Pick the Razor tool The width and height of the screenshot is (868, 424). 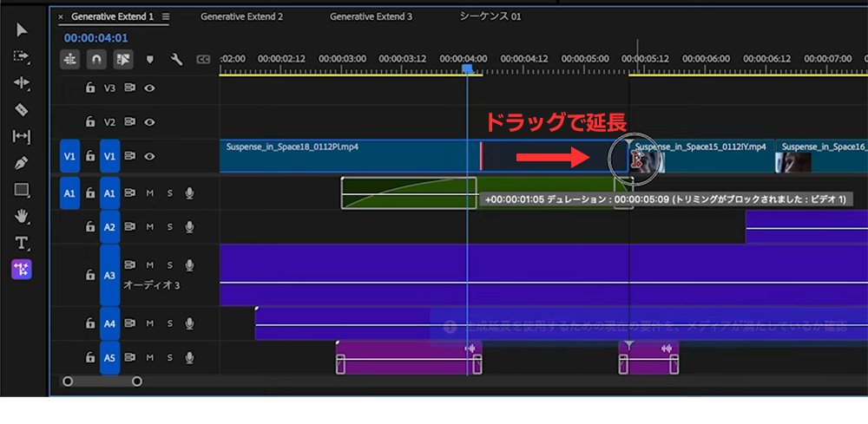(x=22, y=110)
